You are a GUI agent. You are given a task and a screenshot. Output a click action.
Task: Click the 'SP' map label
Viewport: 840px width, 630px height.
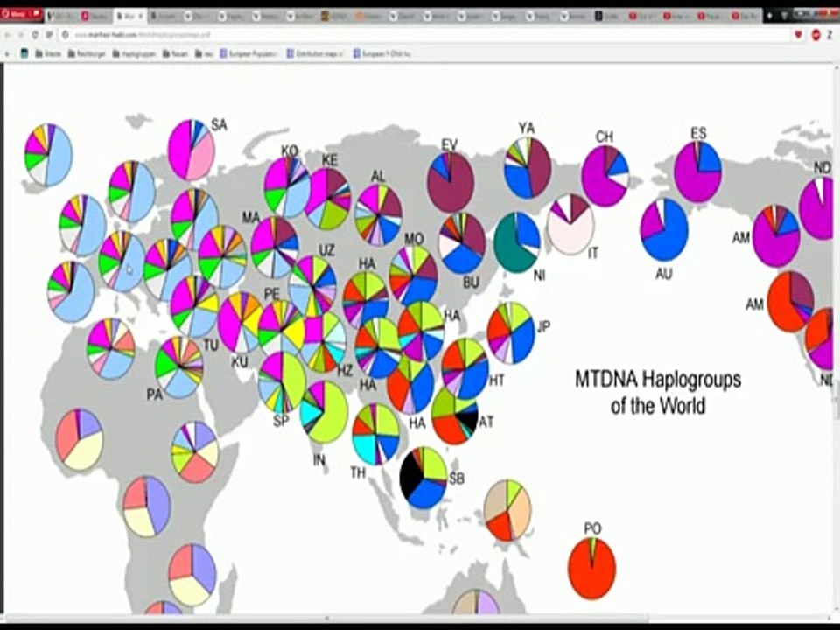coord(281,421)
